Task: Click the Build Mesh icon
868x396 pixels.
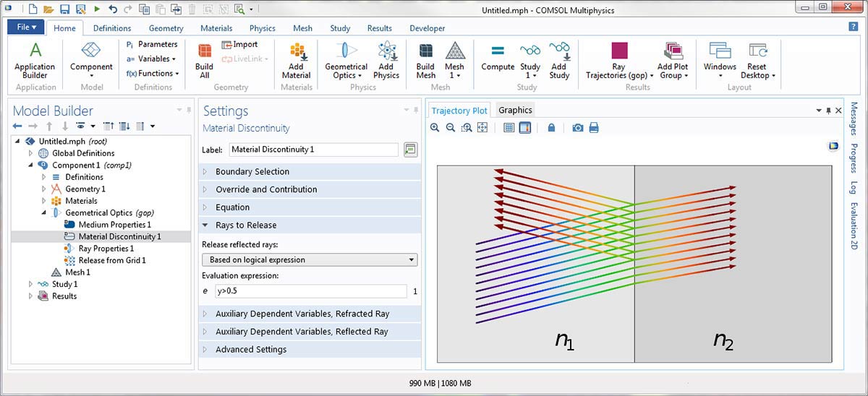Action: click(425, 59)
